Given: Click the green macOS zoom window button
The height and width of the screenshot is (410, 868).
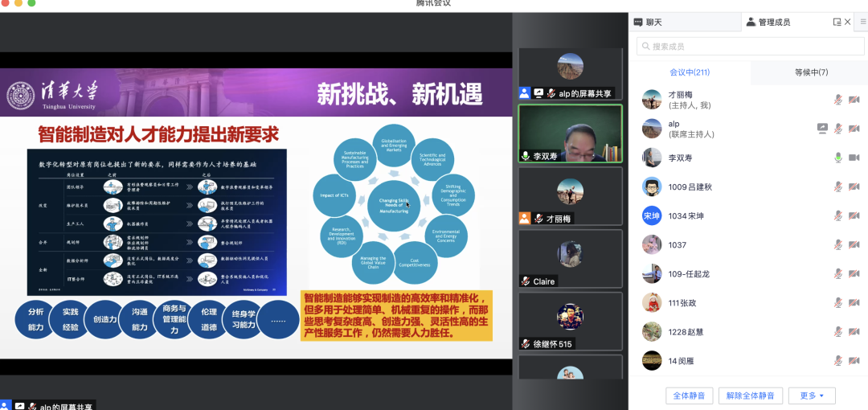Looking at the screenshot, I should [x=31, y=3].
